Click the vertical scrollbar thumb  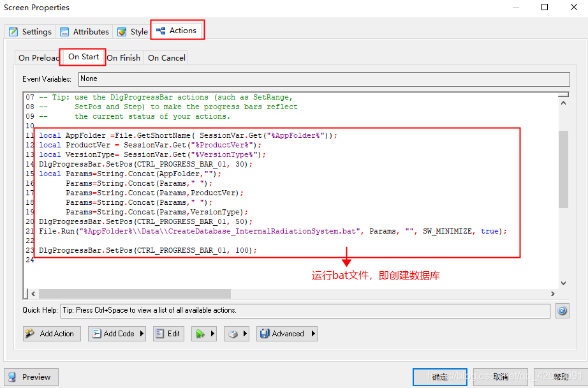pos(563,169)
